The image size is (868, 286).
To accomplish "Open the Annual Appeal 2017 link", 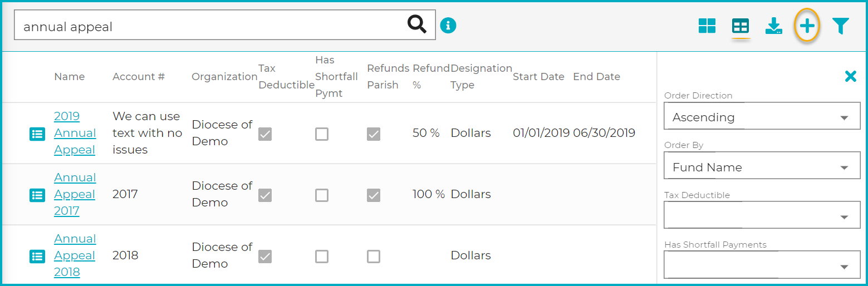I will (75, 194).
